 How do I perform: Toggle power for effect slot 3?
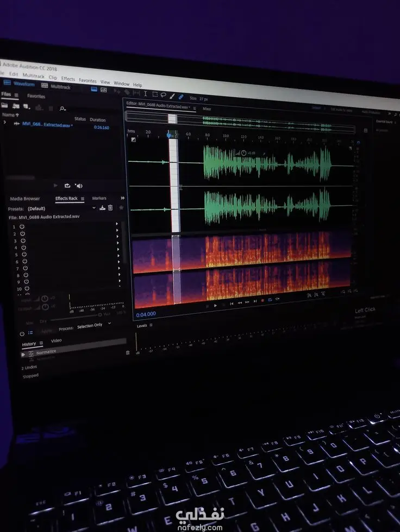23,240
